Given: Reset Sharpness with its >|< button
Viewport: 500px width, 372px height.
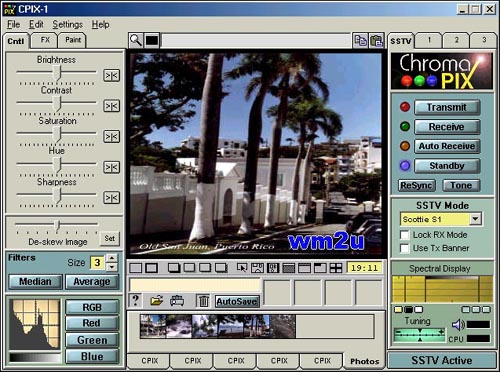Looking at the screenshot, I should [x=111, y=198].
